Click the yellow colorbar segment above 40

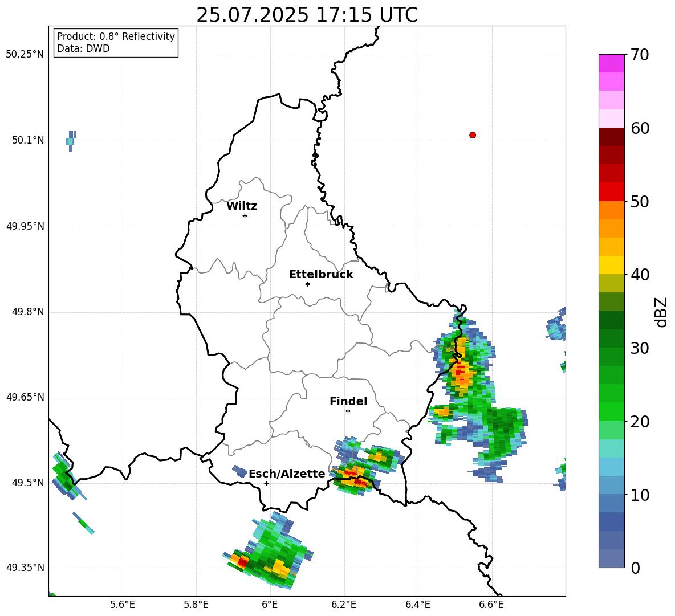click(611, 264)
